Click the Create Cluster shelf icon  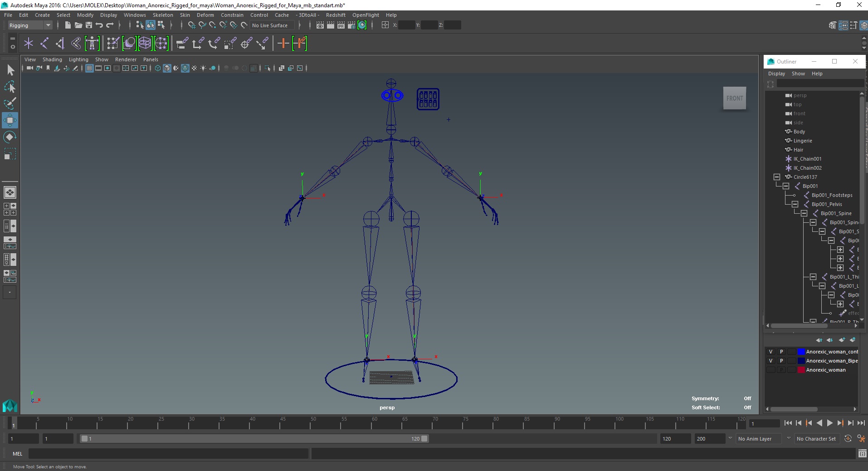(161, 44)
